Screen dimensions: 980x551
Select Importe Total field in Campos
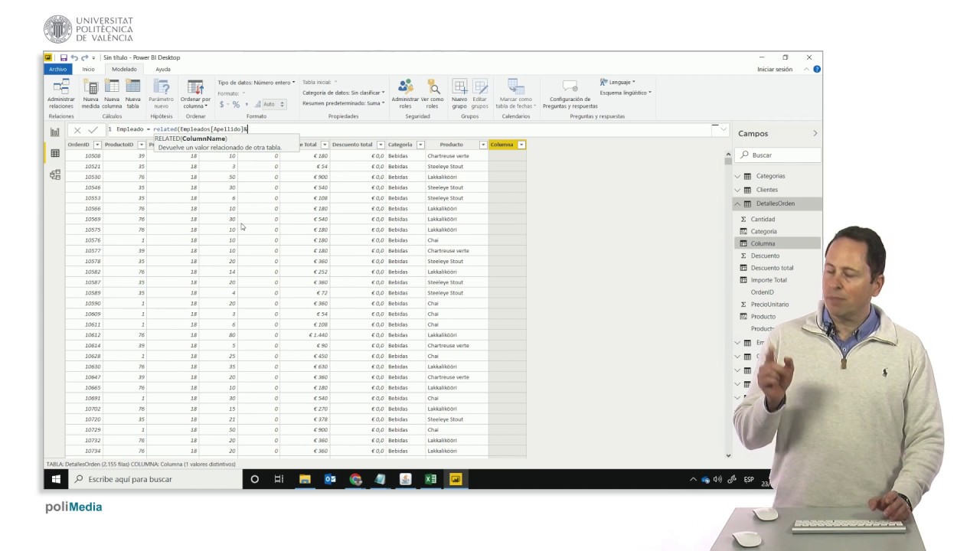(769, 280)
